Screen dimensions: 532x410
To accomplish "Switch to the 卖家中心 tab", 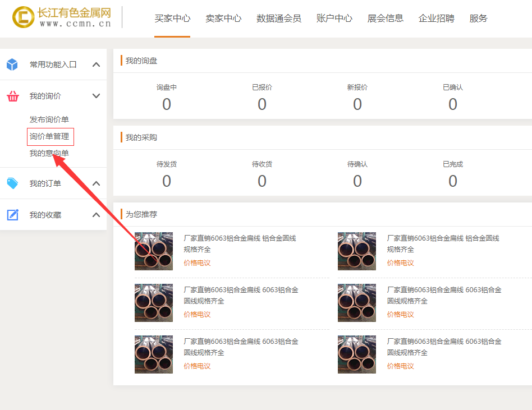I will (223, 19).
